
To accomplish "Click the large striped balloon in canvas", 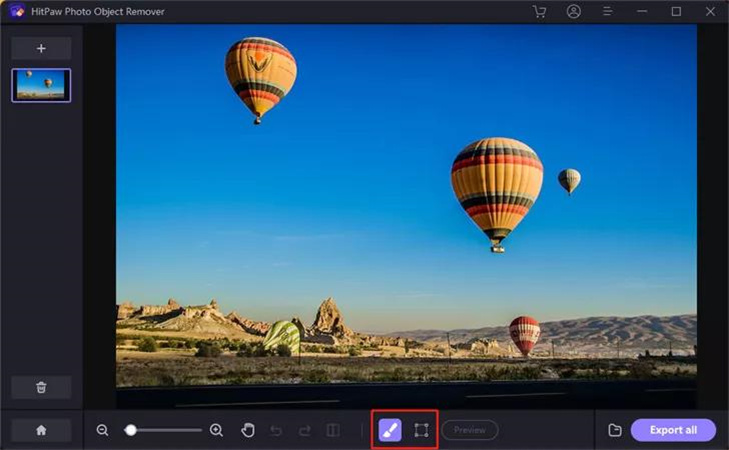I will (x=496, y=183).
